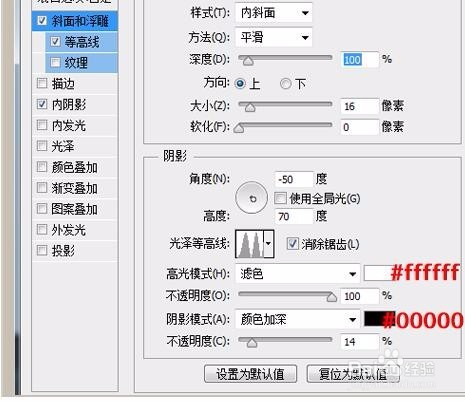
Task: Select the 下 direction radio button
Action: coord(285,83)
